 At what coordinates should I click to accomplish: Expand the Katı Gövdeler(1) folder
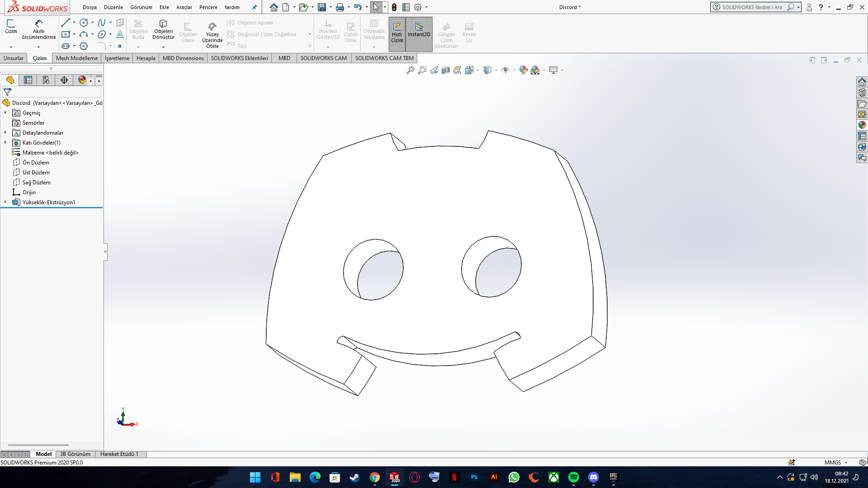5,142
